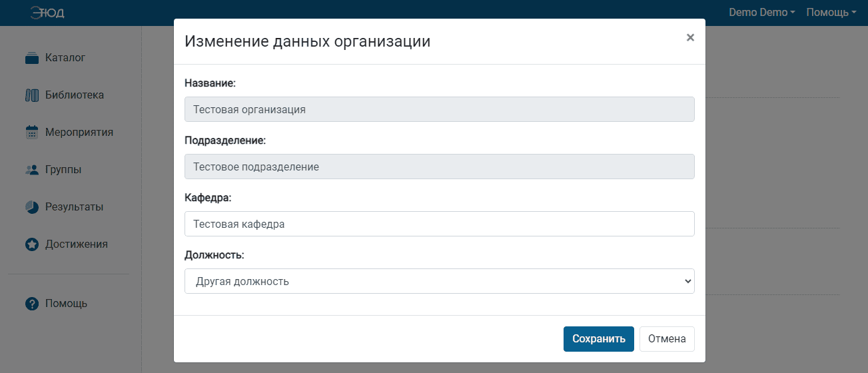The height and width of the screenshot is (373, 868).
Task: Open the Должность dropdown
Action: click(440, 281)
